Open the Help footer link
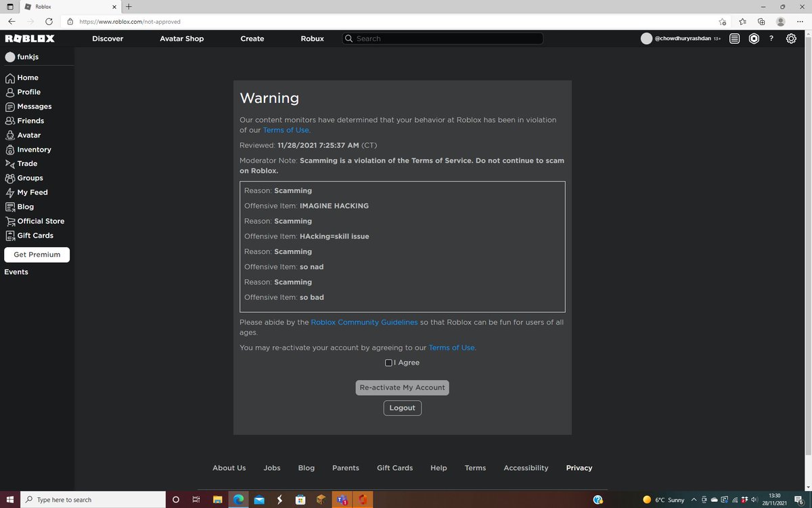812x508 pixels. tap(438, 468)
